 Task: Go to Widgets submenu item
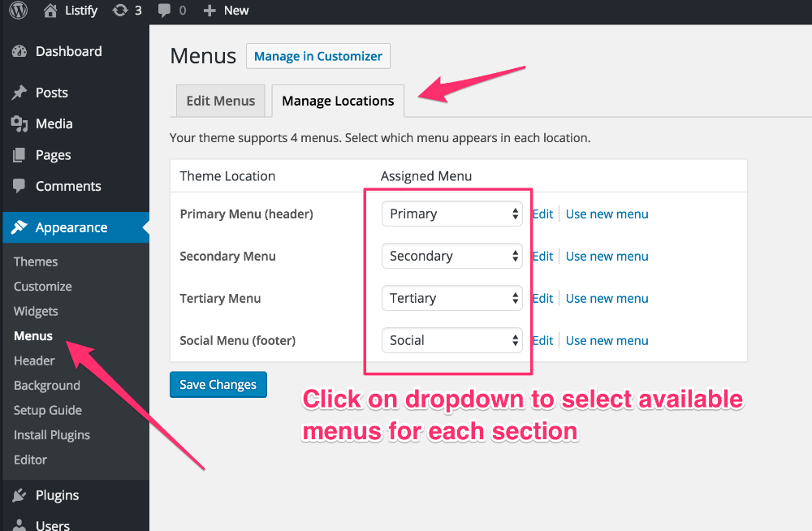36,311
